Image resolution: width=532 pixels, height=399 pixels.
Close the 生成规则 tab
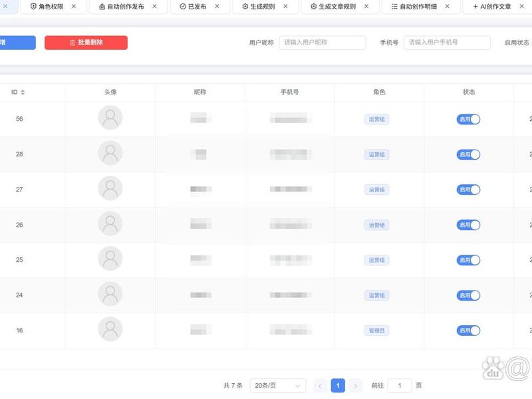click(286, 7)
